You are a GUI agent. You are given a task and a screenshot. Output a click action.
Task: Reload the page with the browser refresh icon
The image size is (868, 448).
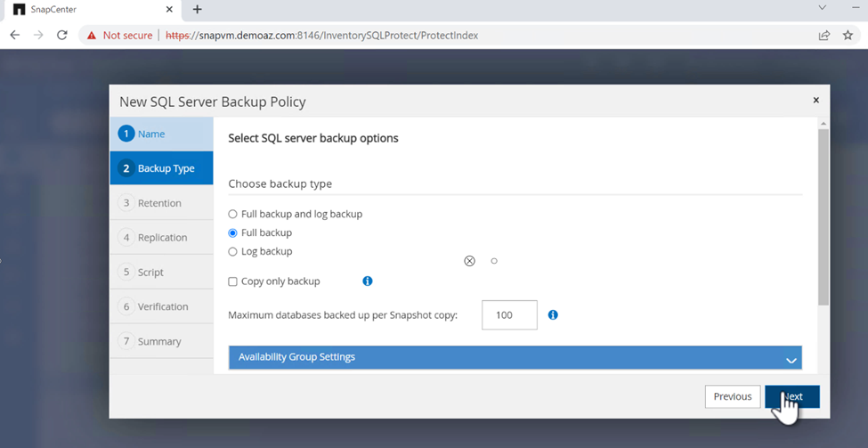pos(61,35)
